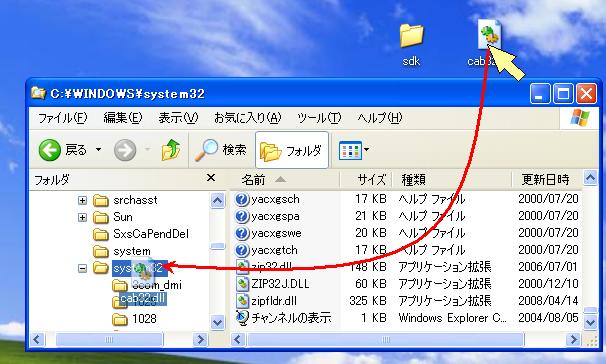Go up one folder level icon
Image resolution: width=606 pixels, height=364 pixels.
click(171, 150)
